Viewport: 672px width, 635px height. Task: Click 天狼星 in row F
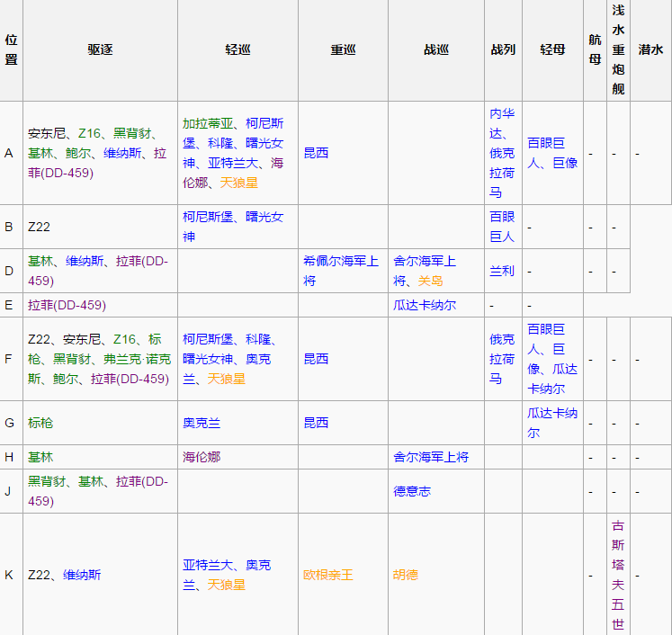[227, 379]
